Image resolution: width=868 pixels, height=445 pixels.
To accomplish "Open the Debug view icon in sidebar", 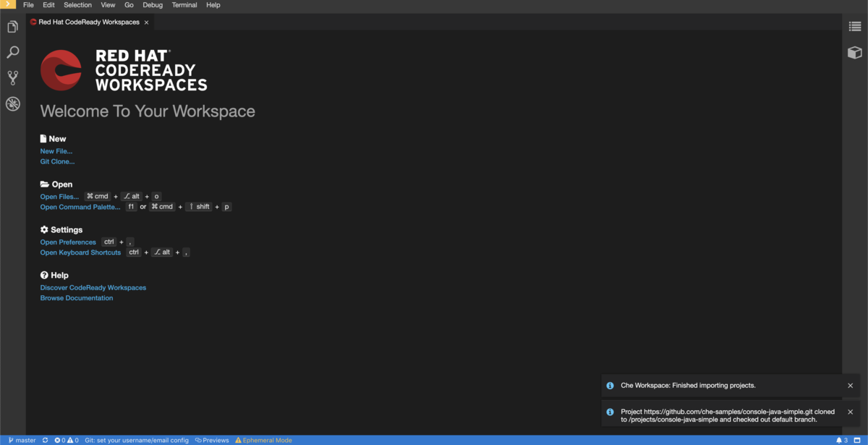I will coord(12,103).
